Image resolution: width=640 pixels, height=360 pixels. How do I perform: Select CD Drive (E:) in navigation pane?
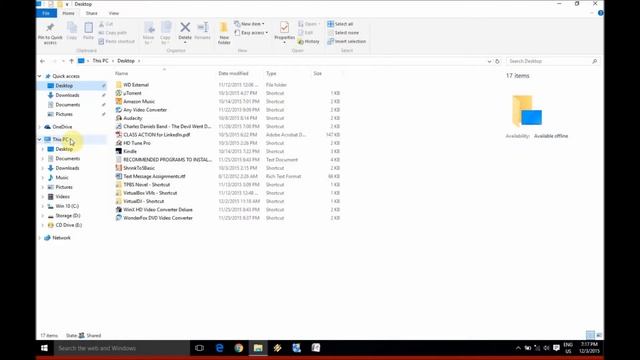[x=69, y=225]
